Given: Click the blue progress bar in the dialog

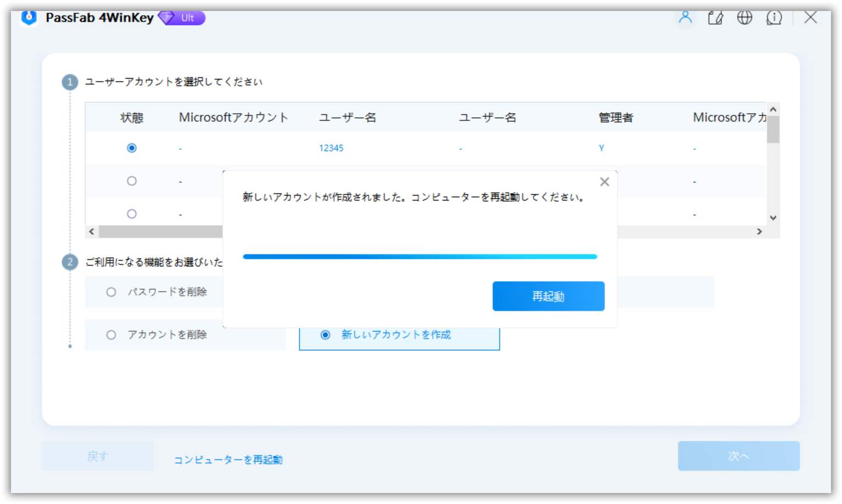Looking at the screenshot, I should point(420,256).
